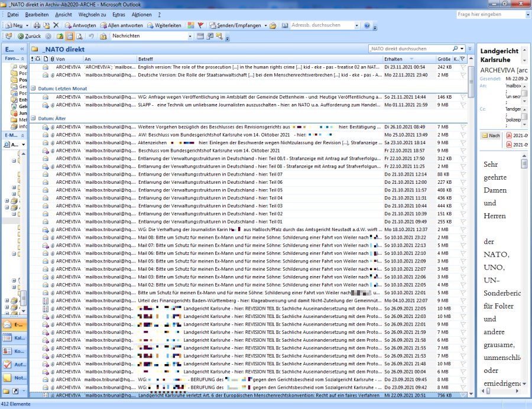This screenshot has width=532, height=409.
Task: Toggle flag on 'Urteil des Finanzgerichts' message
Action: click(x=463, y=300)
